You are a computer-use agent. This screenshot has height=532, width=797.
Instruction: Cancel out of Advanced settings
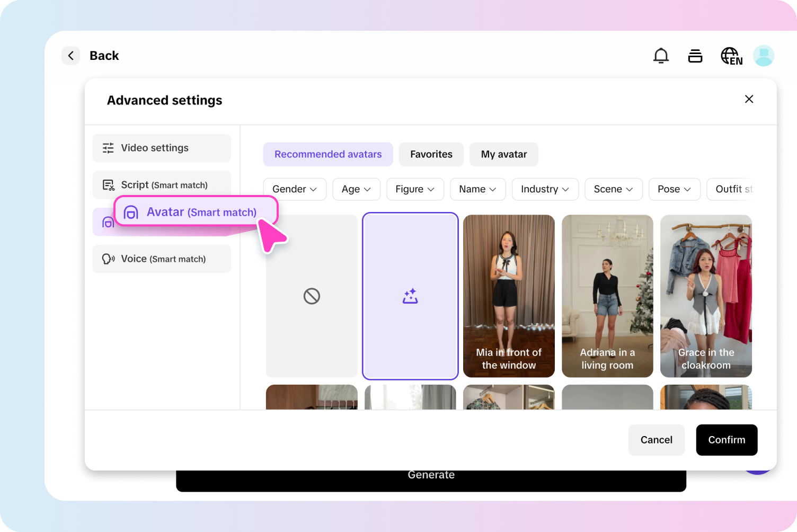pyautogui.click(x=656, y=440)
